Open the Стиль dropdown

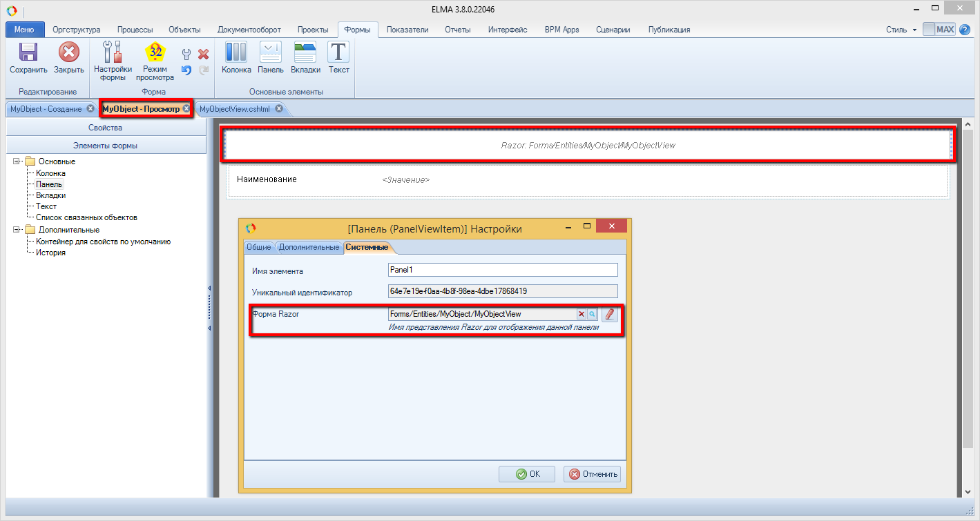(x=901, y=30)
